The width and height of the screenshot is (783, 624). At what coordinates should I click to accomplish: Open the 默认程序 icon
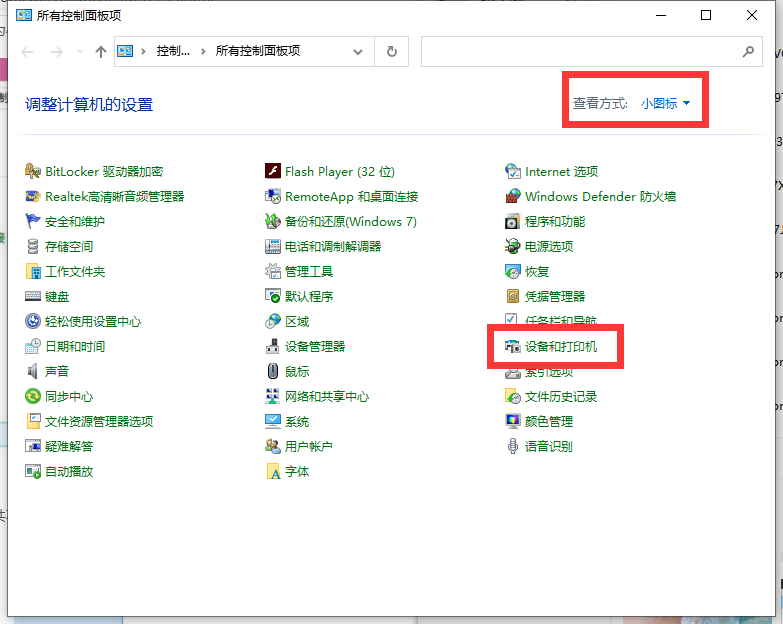273,297
